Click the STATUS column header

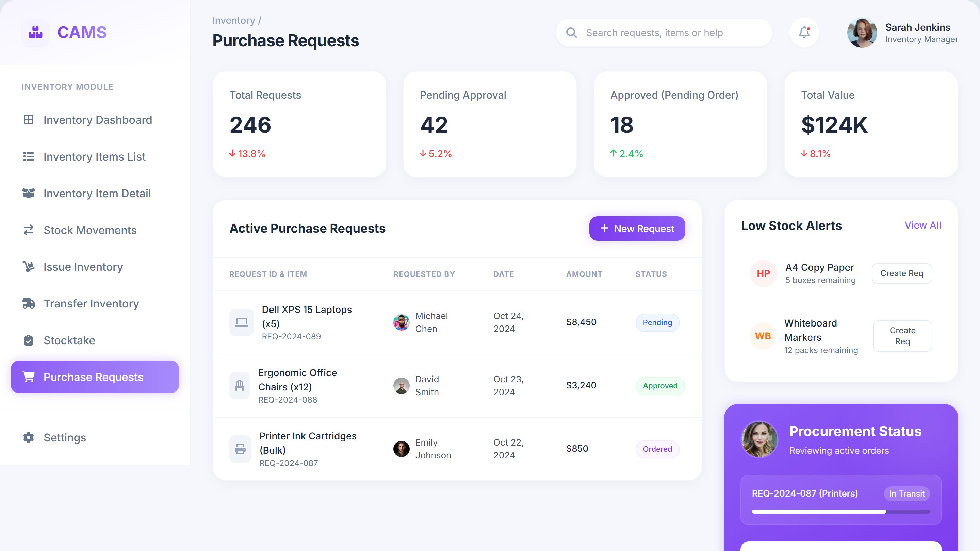651,274
